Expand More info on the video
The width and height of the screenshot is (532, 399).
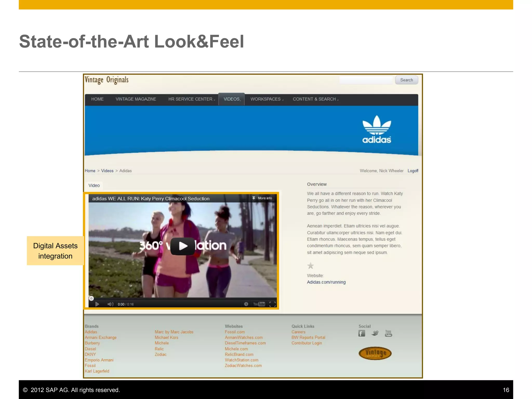(x=262, y=198)
